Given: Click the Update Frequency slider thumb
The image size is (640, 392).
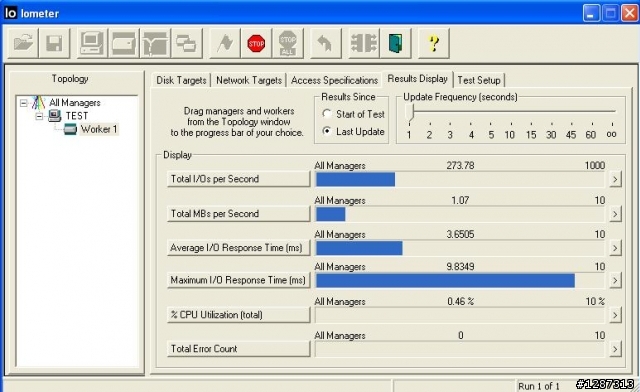Looking at the screenshot, I should [410, 112].
